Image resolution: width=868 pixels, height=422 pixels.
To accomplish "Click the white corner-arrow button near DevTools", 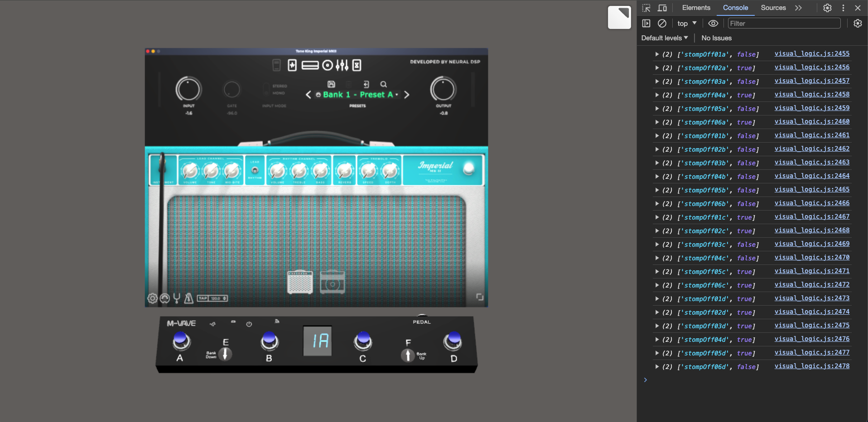I will click(x=619, y=17).
